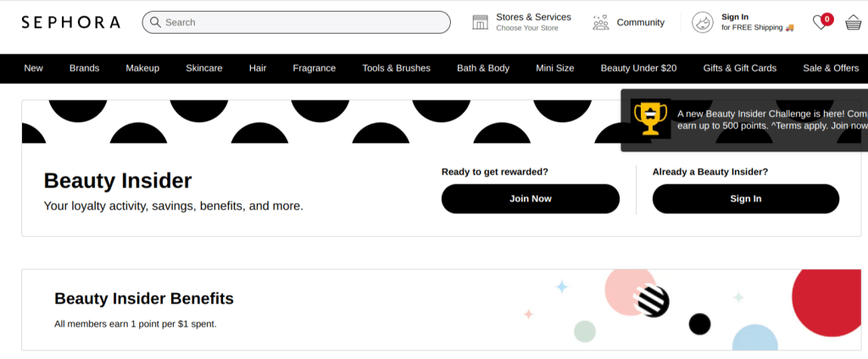
Task: Click the black Sign In button
Action: (x=746, y=199)
